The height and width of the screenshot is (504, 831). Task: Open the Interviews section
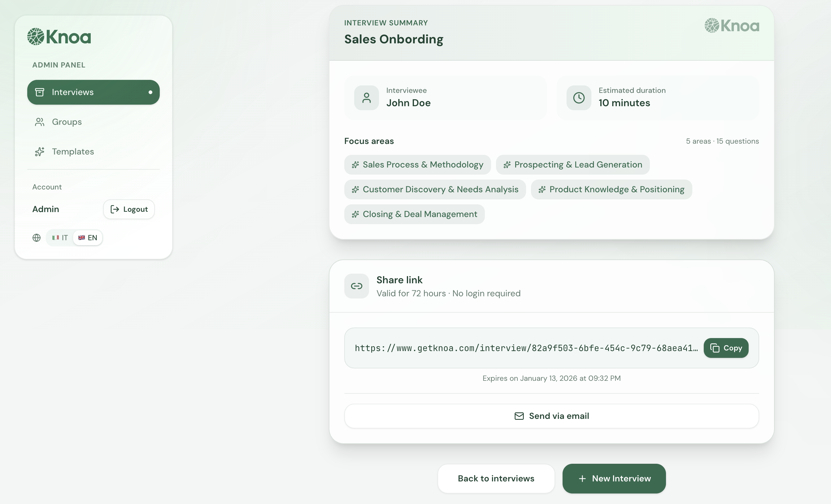click(x=72, y=92)
